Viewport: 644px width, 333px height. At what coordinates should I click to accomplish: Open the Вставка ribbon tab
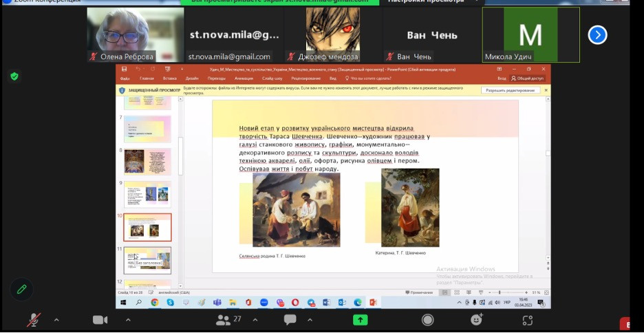click(x=170, y=78)
